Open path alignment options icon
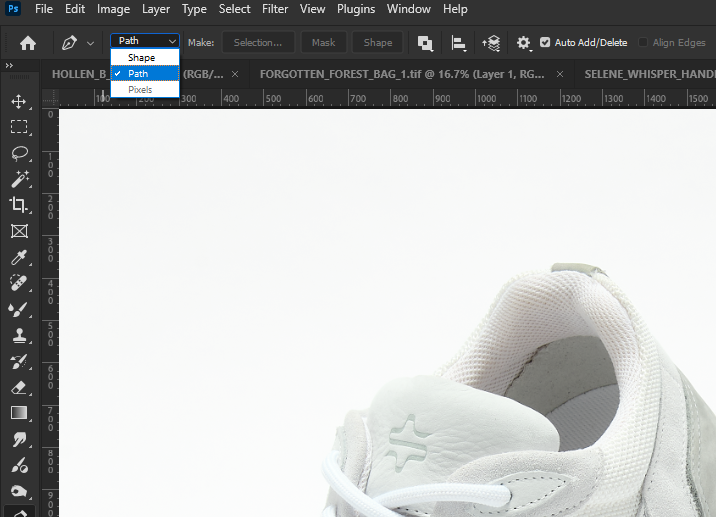Image resolution: width=716 pixels, height=517 pixels. (x=459, y=43)
